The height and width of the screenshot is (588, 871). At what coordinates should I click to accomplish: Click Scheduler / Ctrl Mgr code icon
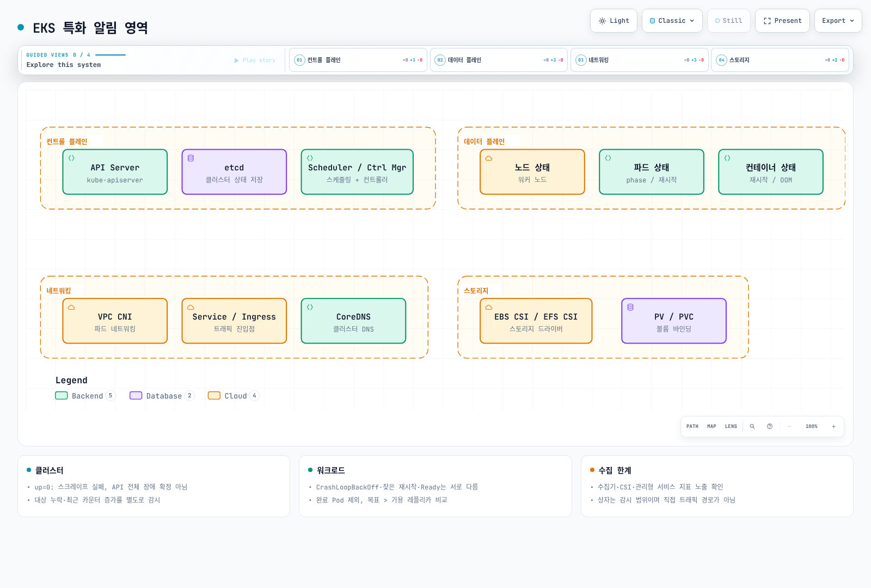[310, 158]
